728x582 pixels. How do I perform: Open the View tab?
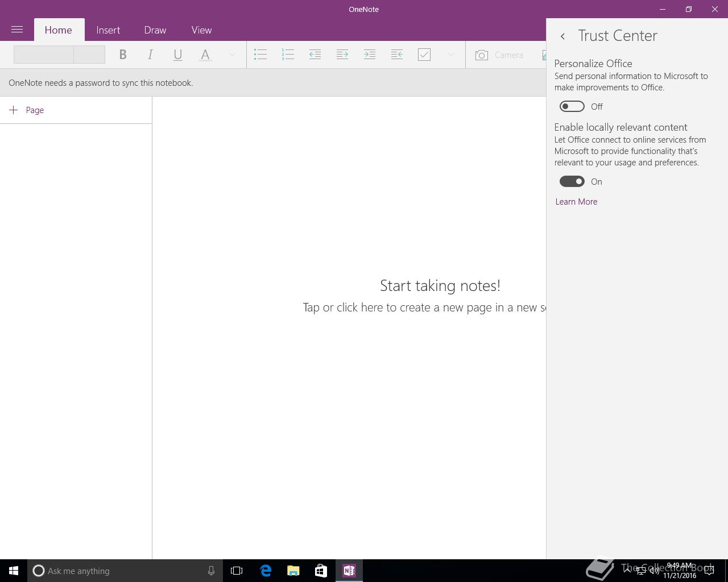coord(201,30)
